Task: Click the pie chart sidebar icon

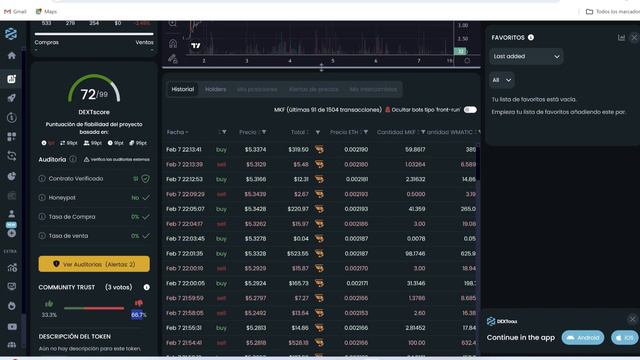Action: click(11, 176)
